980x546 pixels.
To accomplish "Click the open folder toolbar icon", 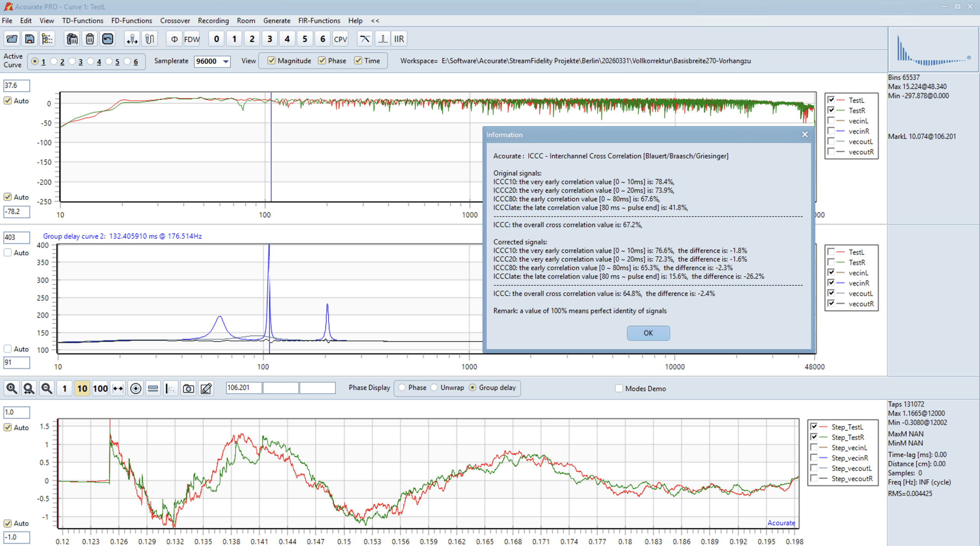I will (12, 39).
